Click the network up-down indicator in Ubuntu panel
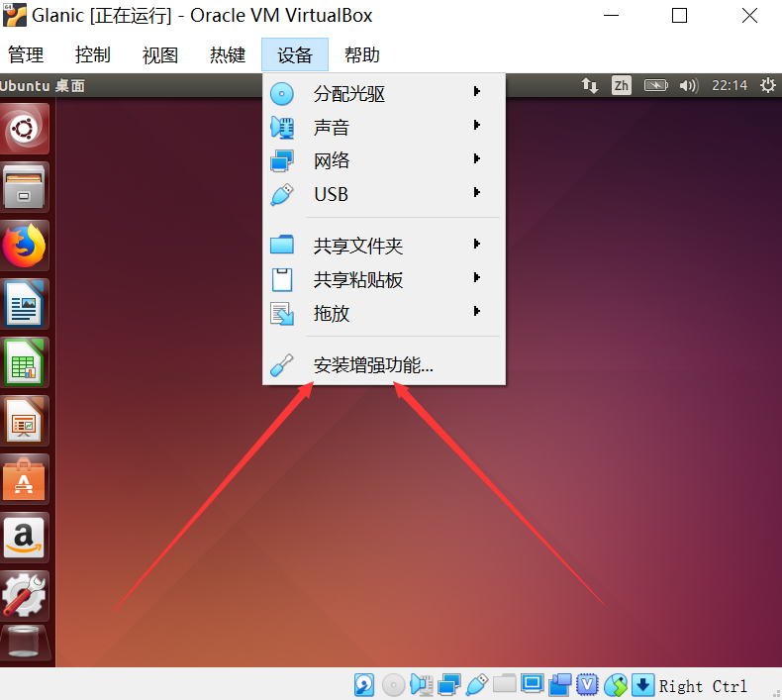The height and width of the screenshot is (700, 782). click(x=590, y=86)
